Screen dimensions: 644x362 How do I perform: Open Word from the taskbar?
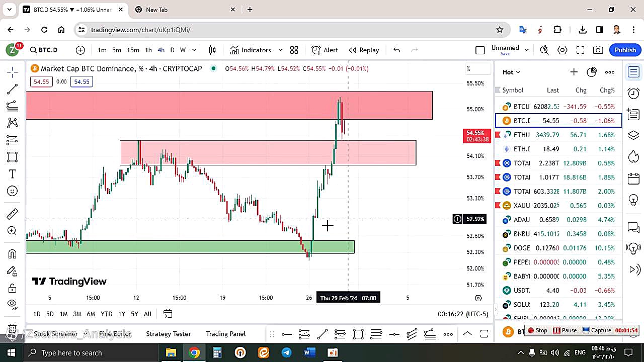[x=309, y=352]
